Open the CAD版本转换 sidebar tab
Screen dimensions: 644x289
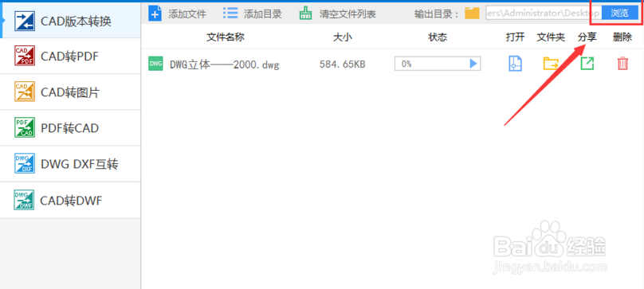click(x=70, y=21)
